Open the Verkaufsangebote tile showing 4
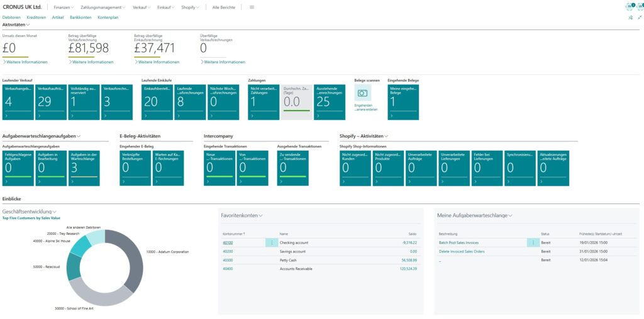 [x=17, y=102]
